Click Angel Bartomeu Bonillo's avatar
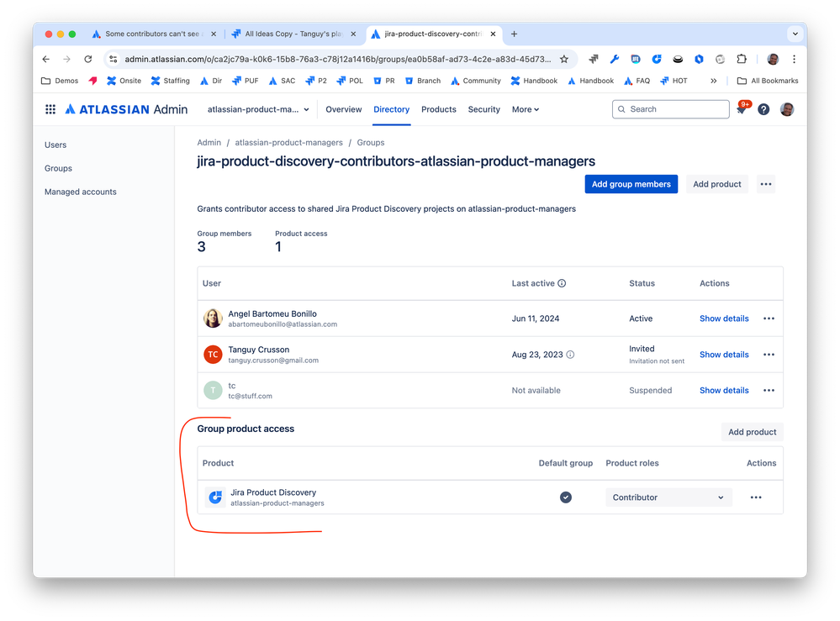840x621 pixels. click(x=213, y=318)
